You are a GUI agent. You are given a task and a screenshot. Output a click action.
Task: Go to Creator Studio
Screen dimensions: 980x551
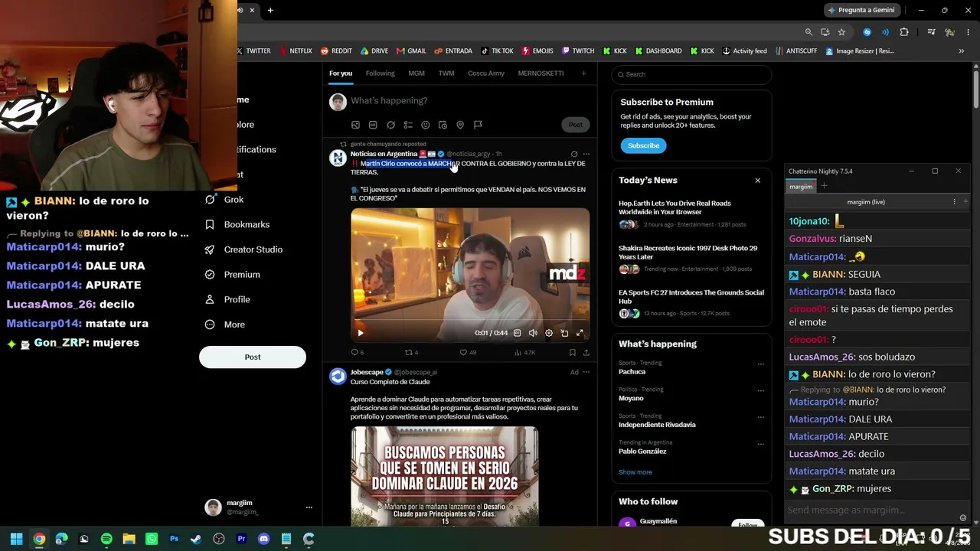(243, 249)
